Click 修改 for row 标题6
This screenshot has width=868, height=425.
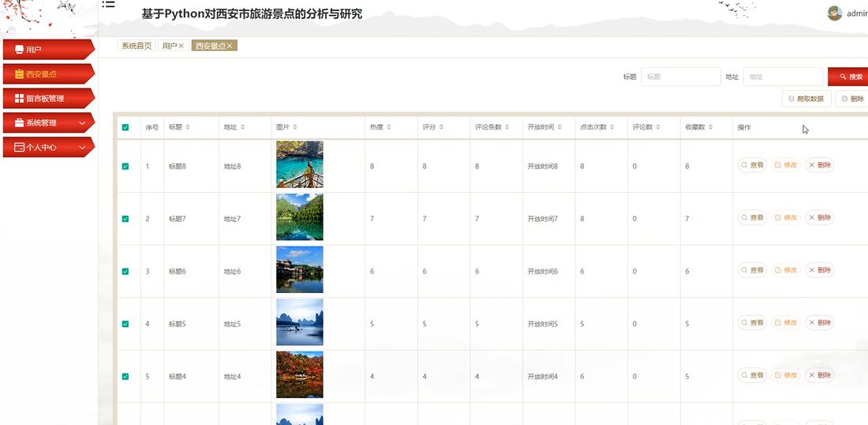(x=786, y=270)
